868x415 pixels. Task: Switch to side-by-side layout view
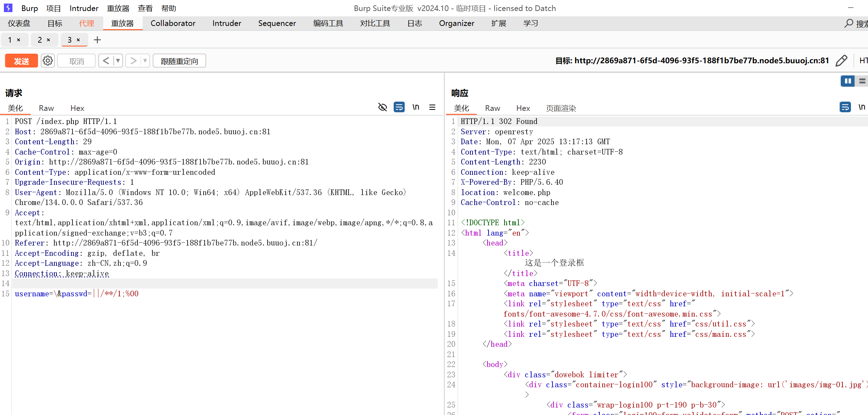(x=847, y=81)
